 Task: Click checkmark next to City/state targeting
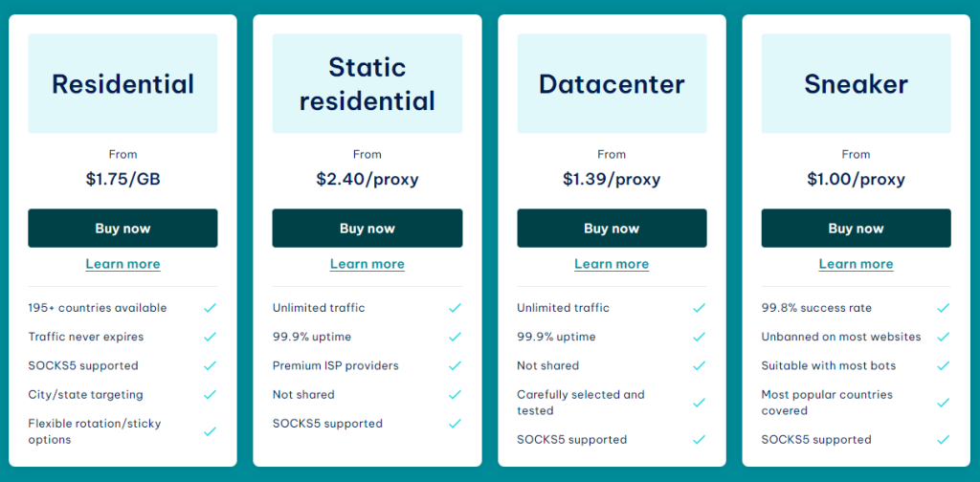(x=210, y=395)
